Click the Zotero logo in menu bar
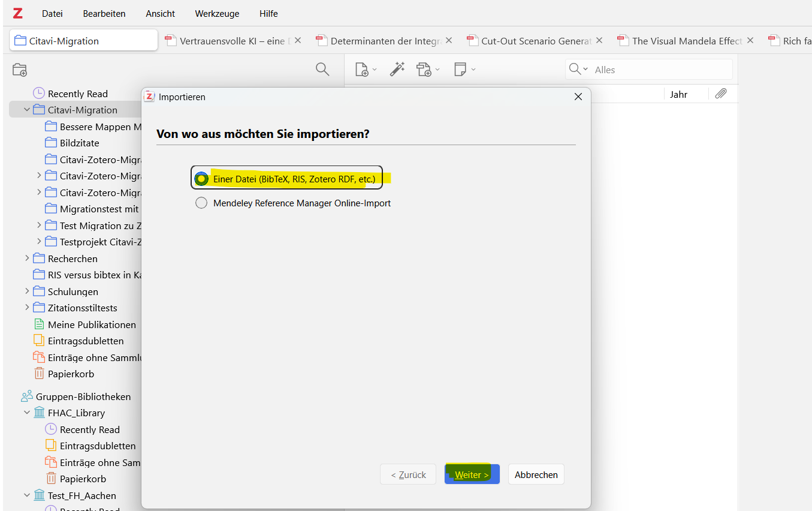The width and height of the screenshot is (812, 511). coord(18,13)
